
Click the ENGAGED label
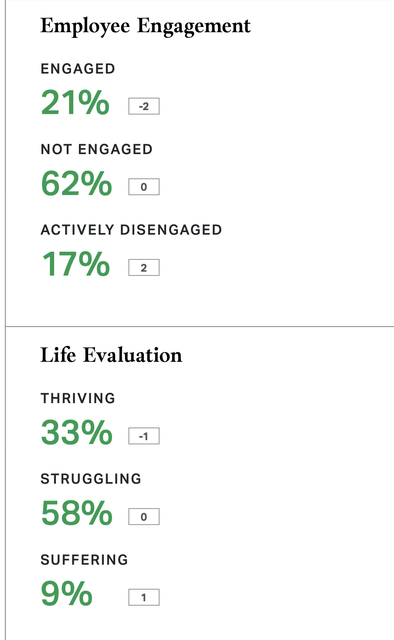tap(78, 69)
